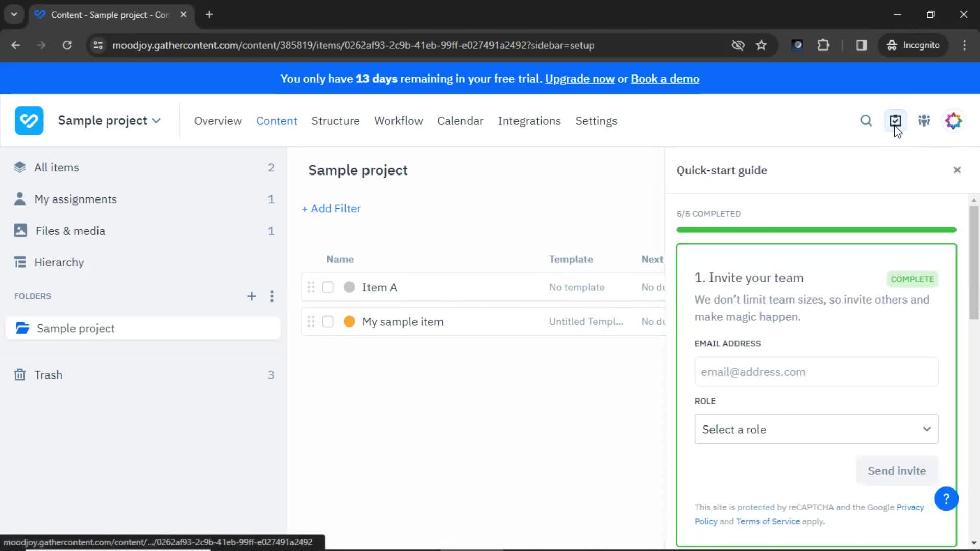Go back with the browser back arrow
This screenshot has width=980, height=551.
tap(16, 45)
